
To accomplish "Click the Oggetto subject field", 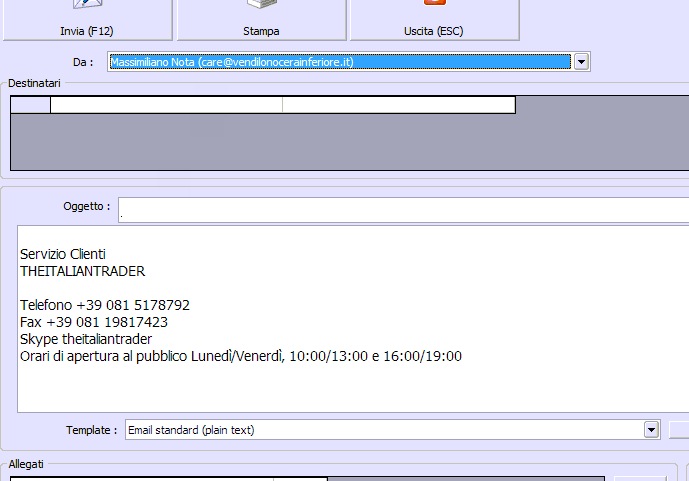I will coord(403,210).
